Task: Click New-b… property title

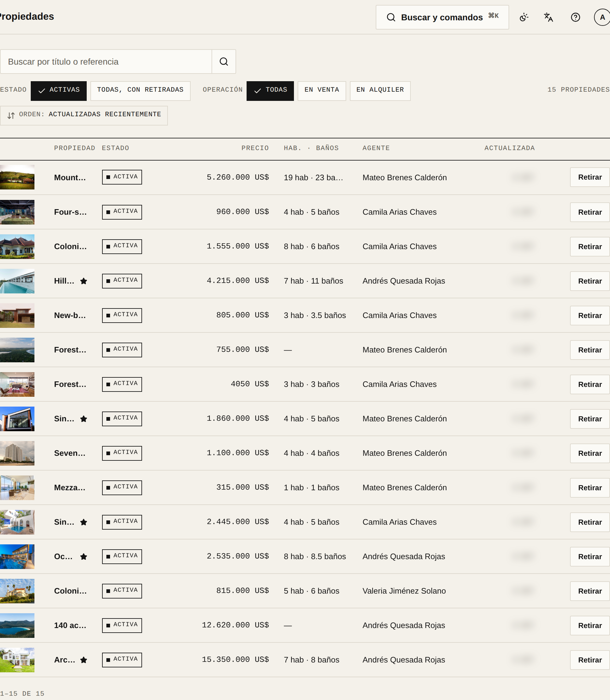Action: tap(70, 315)
